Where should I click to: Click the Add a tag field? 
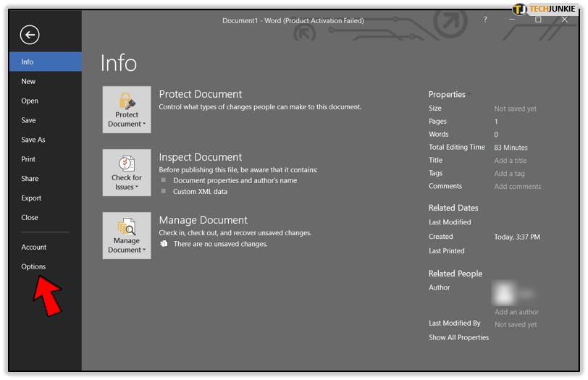click(509, 174)
